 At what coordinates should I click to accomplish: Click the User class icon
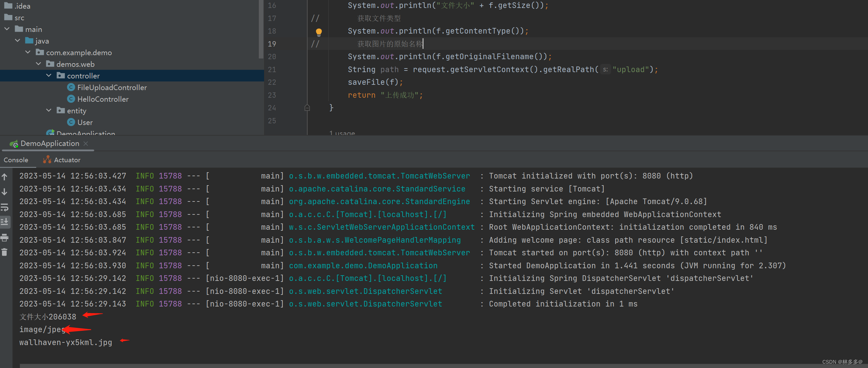(71, 122)
